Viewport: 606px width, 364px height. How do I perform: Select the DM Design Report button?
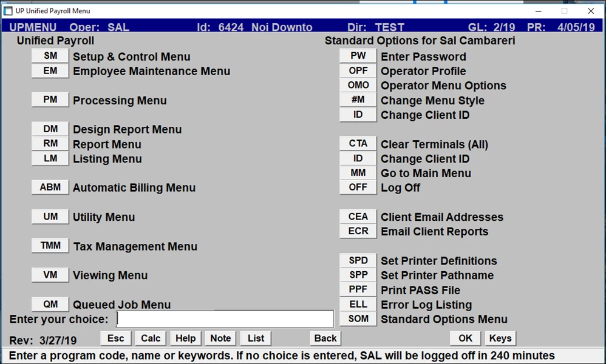50,129
